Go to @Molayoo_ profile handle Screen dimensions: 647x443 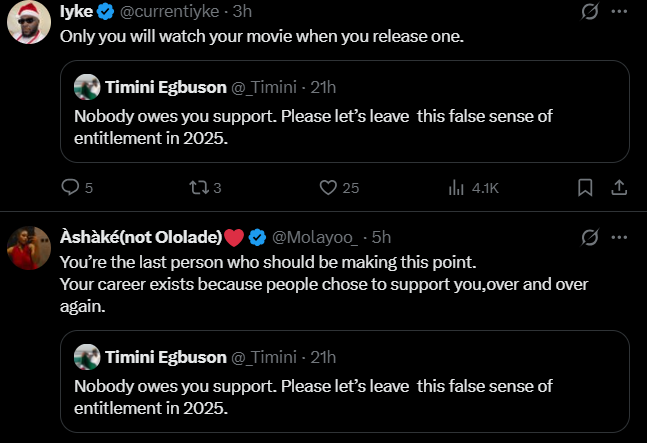click(315, 237)
